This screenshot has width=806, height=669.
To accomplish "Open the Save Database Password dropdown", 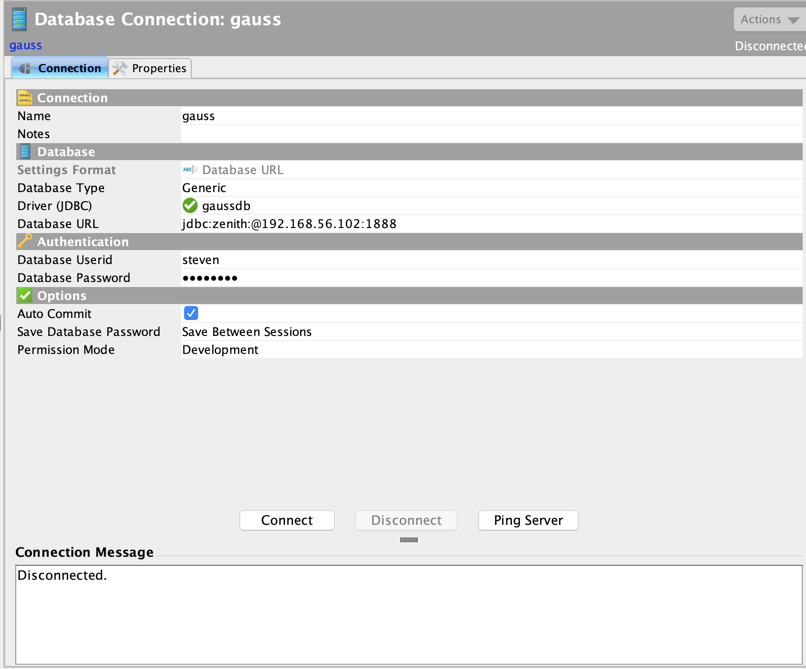I will click(x=490, y=332).
